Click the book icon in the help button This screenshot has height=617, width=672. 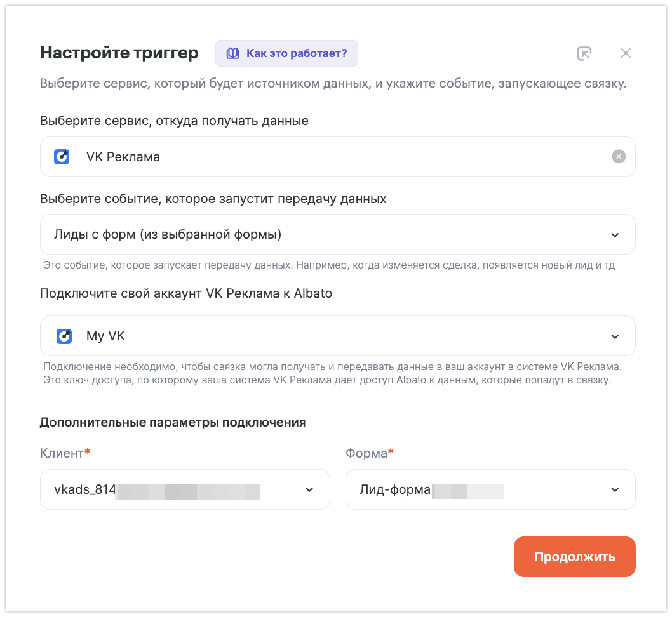[x=233, y=53]
